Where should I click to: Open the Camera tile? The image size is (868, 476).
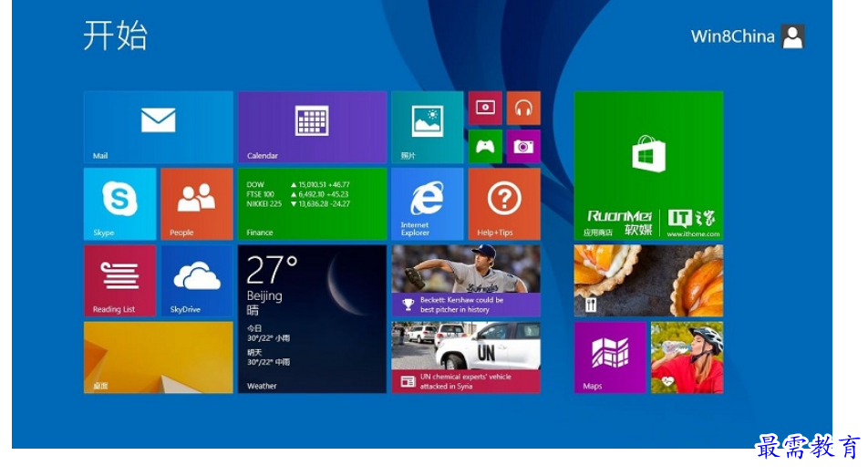(523, 147)
